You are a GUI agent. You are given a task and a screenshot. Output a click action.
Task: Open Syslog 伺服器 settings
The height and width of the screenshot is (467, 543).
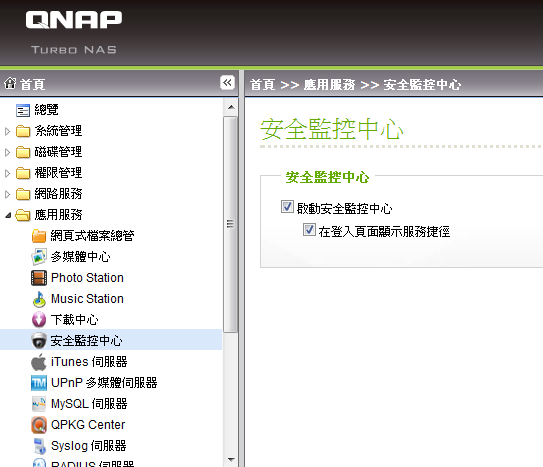pos(89,446)
